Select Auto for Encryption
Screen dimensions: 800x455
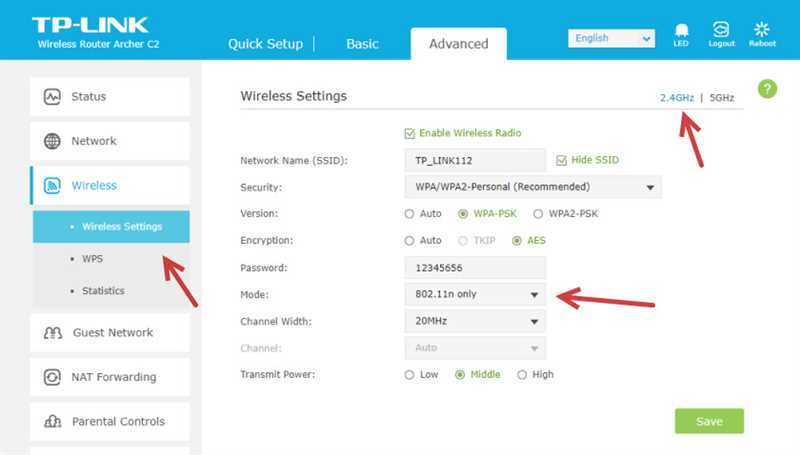click(x=409, y=241)
